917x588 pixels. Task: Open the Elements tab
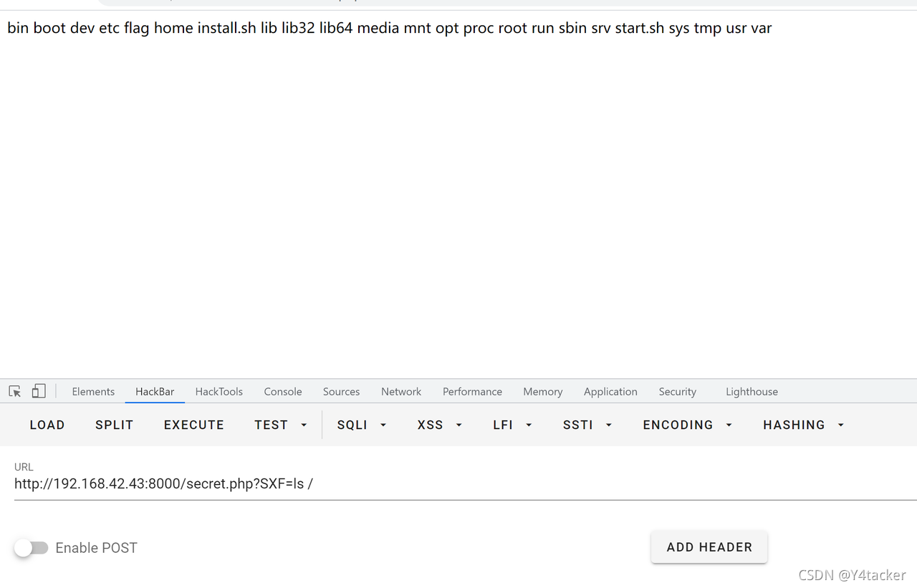click(93, 392)
